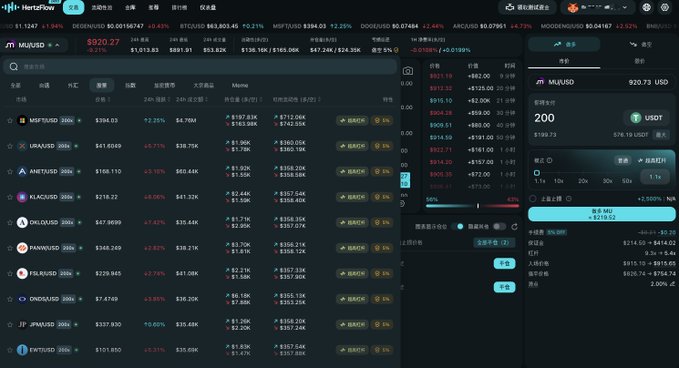Star ONDS/USD as a favorite
This screenshot has height=368, width=679.
[x=10, y=299]
